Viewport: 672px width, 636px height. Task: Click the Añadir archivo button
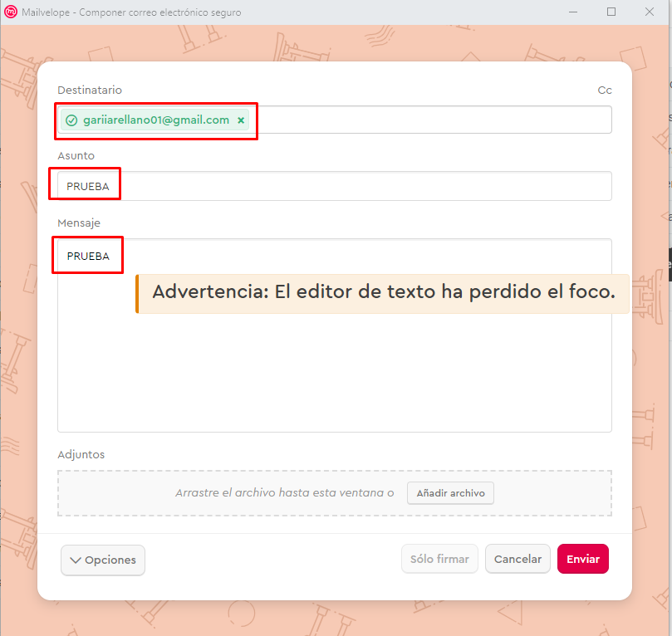450,493
